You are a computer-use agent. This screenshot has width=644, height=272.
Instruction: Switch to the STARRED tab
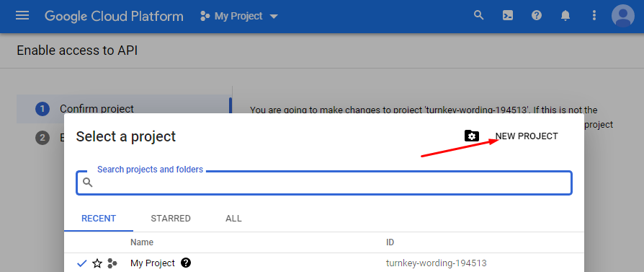171,219
